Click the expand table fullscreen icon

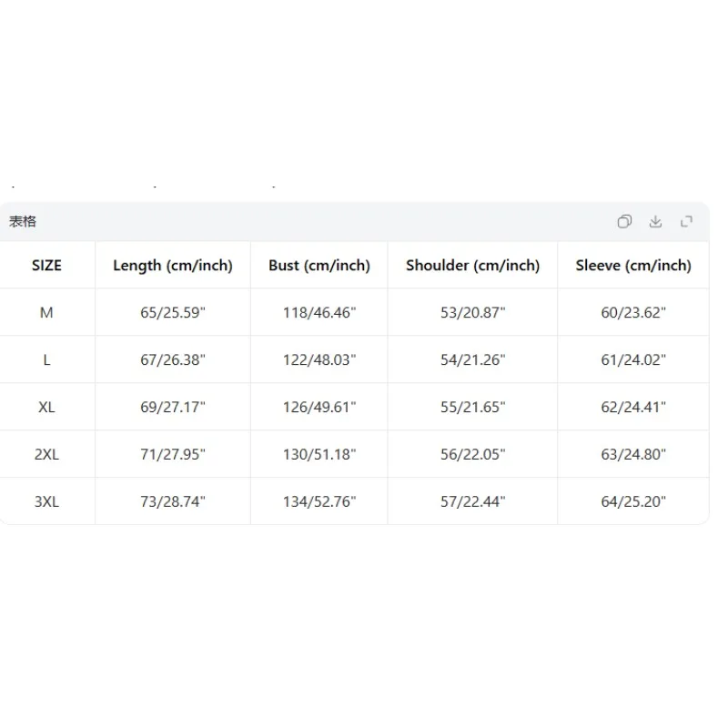click(686, 221)
